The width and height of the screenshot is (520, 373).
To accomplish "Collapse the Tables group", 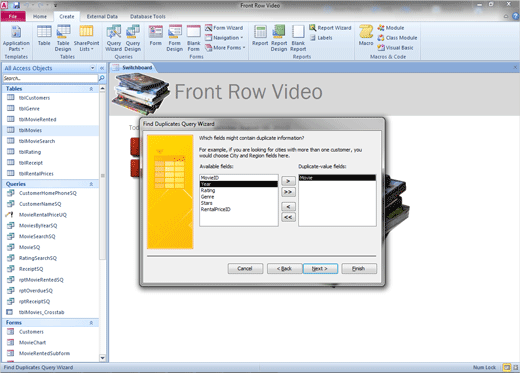I will coord(91,89).
